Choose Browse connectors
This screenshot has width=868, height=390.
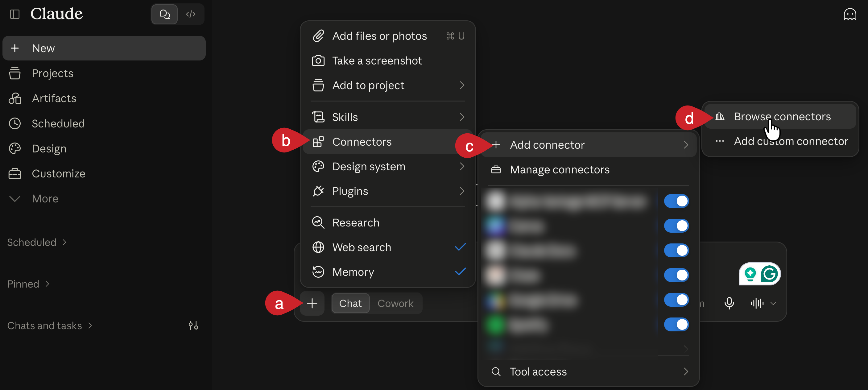780,117
